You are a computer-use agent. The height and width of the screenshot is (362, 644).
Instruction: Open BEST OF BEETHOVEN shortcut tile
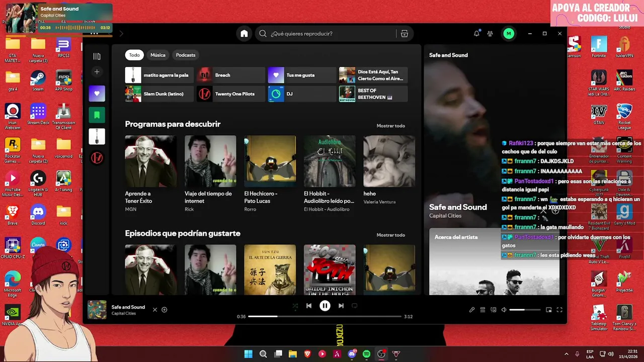373,94
